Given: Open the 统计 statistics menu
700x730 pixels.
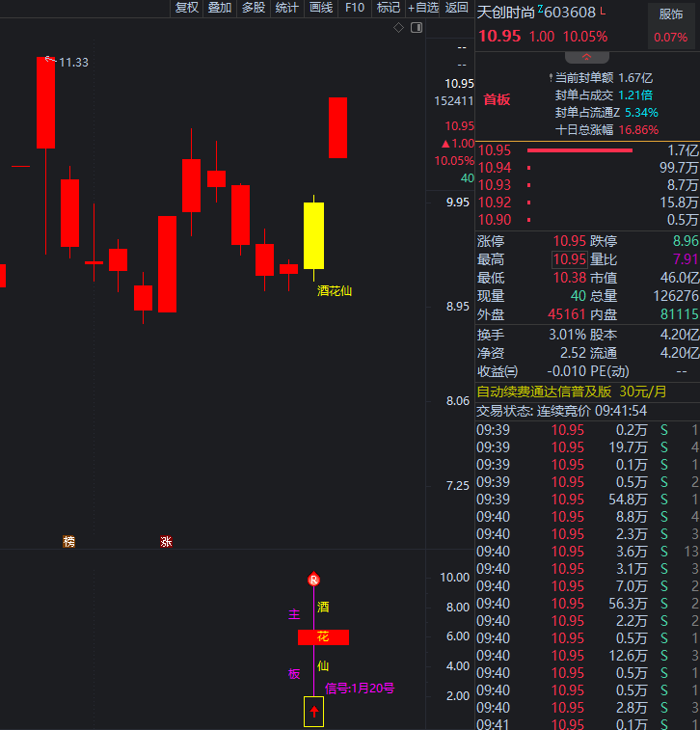Looking at the screenshot, I should pos(286,8).
